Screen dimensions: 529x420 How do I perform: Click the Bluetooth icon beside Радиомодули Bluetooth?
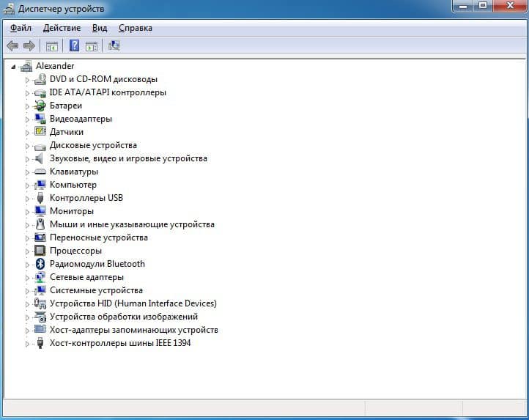tap(40, 264)
